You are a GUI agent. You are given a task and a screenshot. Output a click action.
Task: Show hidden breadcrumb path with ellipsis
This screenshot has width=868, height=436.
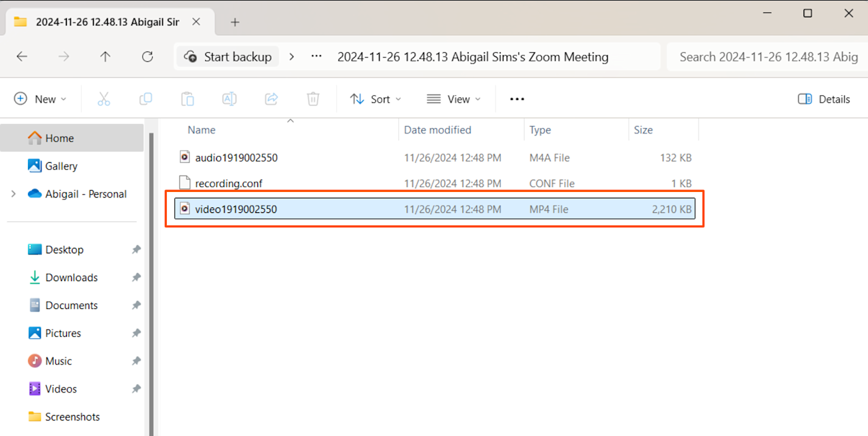point(316,57)
